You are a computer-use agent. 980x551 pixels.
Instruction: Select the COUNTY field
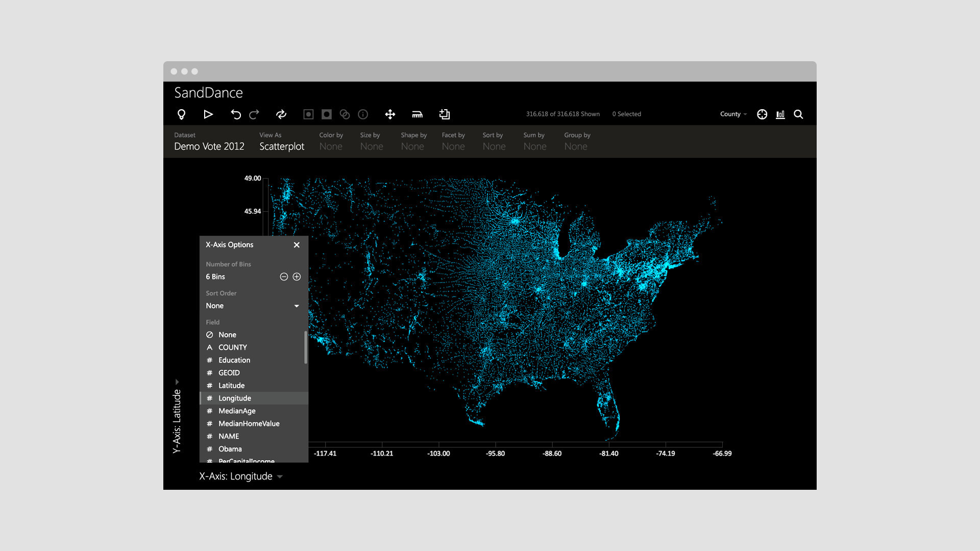coord(253,347)
